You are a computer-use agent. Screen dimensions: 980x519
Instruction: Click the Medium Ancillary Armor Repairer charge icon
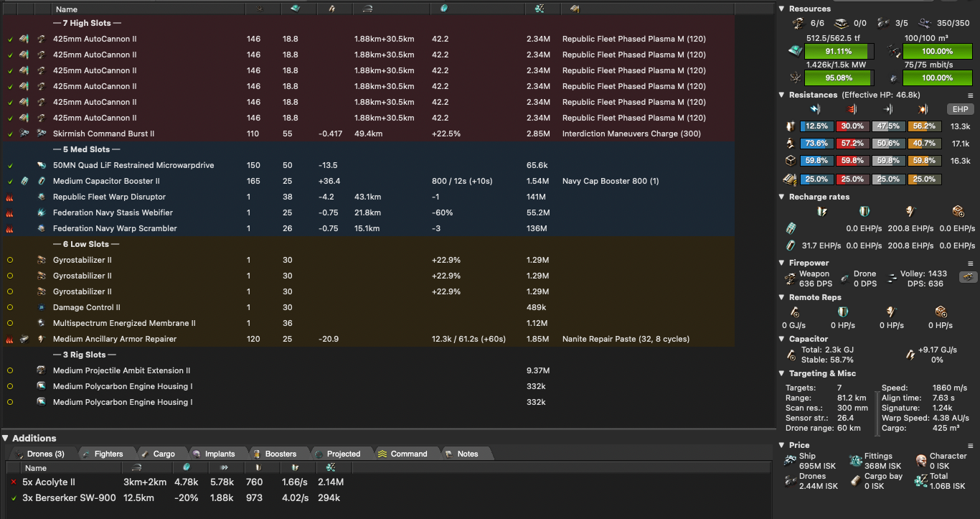pyautogui.click(x=24, y=339)
